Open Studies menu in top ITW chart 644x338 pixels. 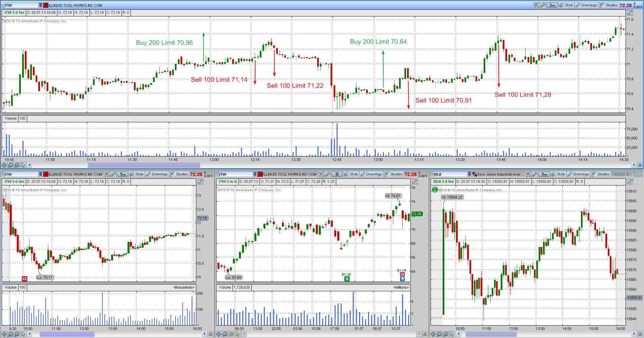click(608, 5)
